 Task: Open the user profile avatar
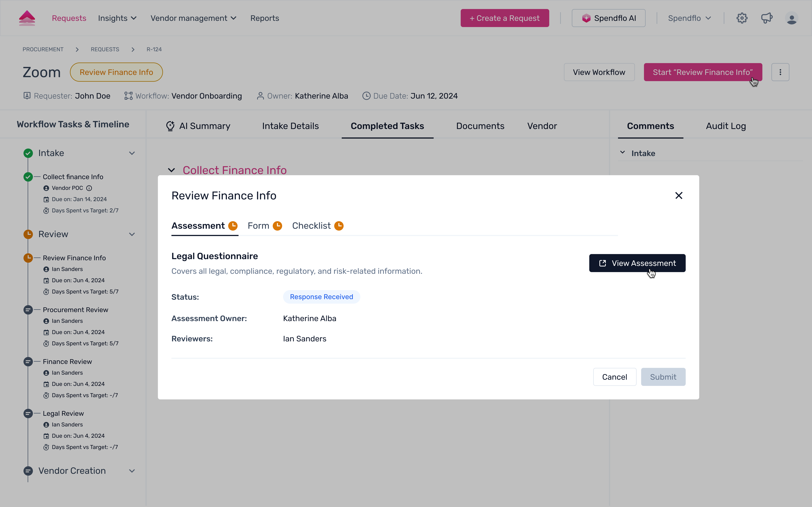[792, 18]
